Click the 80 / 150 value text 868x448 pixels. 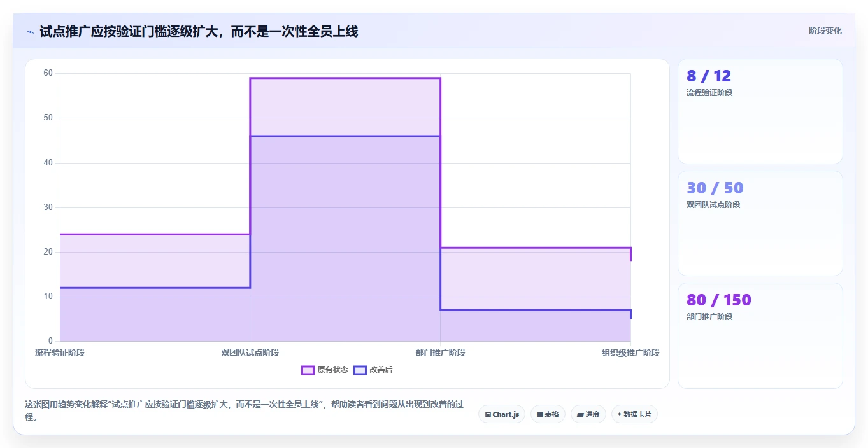click(x=719, y=300)
